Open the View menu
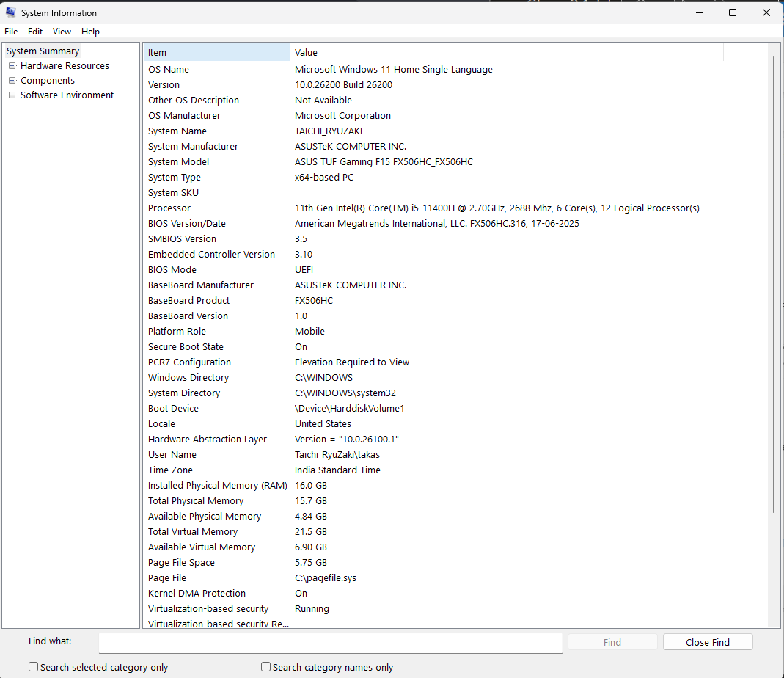The width and height of the screenshot is (784, 678). coord(62,32)
